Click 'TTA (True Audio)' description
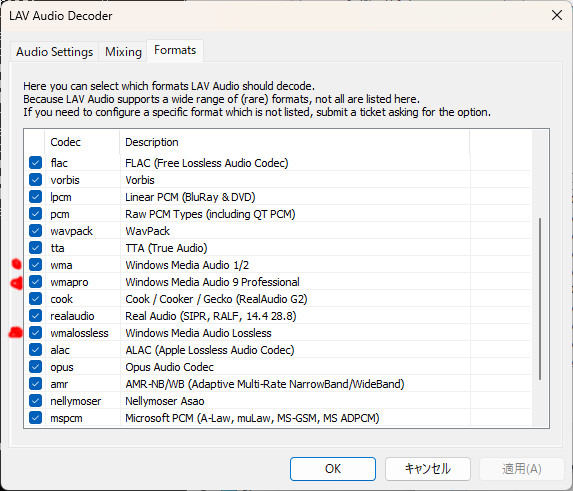The image size is (573, 491). click(x=166, y=248)
